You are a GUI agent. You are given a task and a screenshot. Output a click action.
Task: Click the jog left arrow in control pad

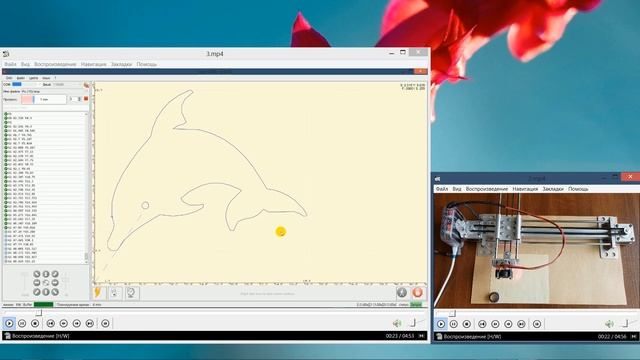click(x=37, y=283)
